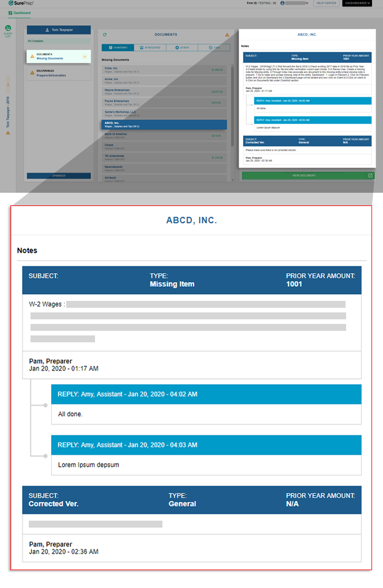Click the Help Center button
This screenshot has height=588, width=383.
click(x=326, y=3)
